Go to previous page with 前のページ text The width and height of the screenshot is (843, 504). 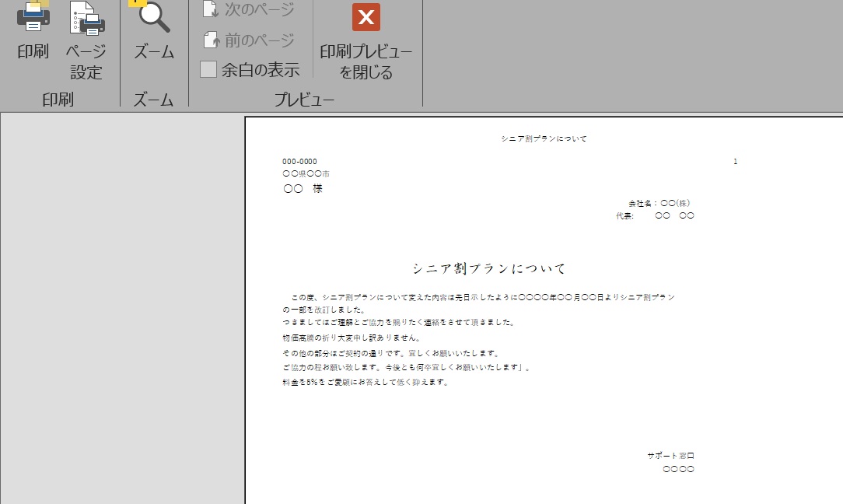tap(259, 40)
